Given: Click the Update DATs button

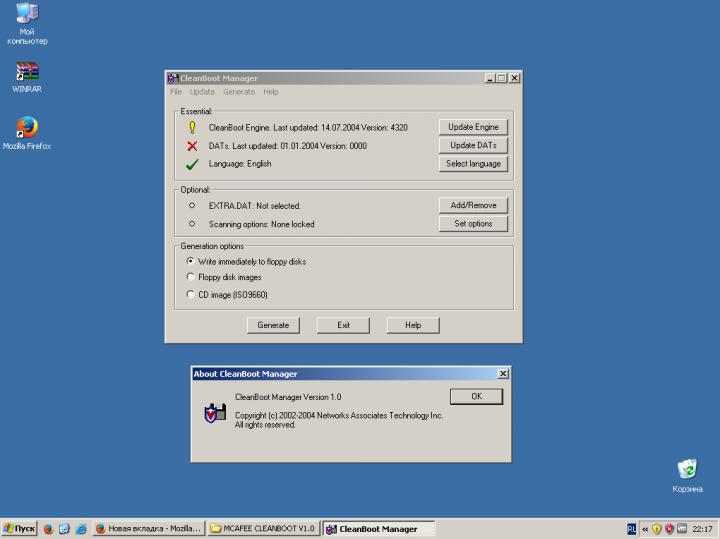Looking at the screenshot, I should pos(473,146).
